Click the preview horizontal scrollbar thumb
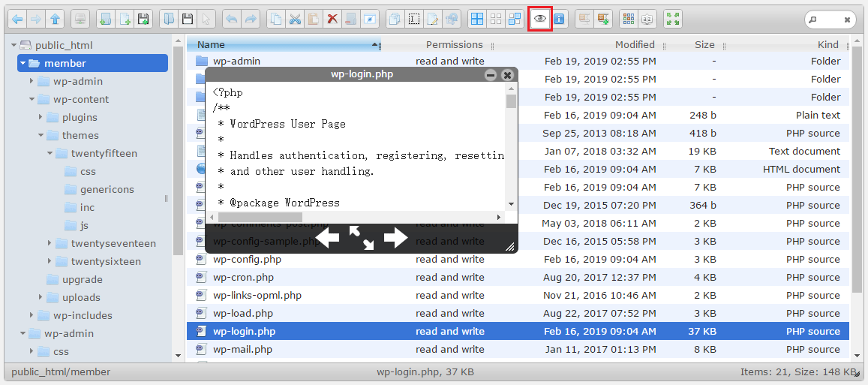 pos(260,217)
